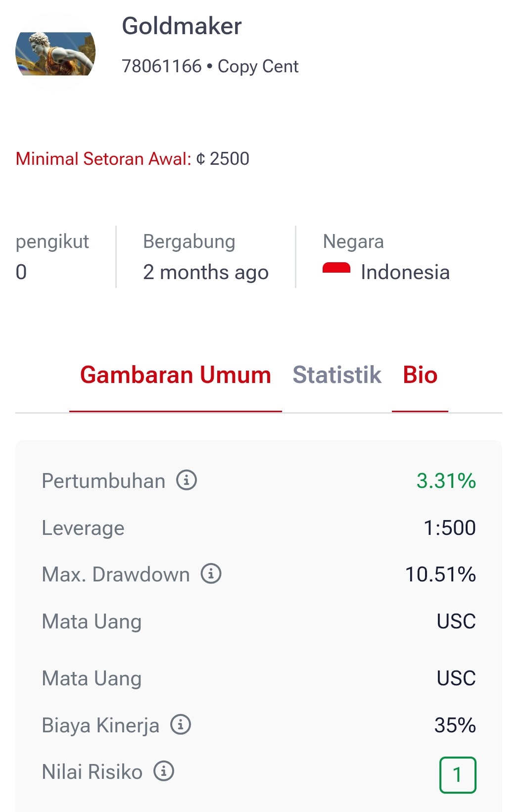Screen dimensions: 526x812
Task: Click the Indonesia country name
Action: tap(405, 272)
